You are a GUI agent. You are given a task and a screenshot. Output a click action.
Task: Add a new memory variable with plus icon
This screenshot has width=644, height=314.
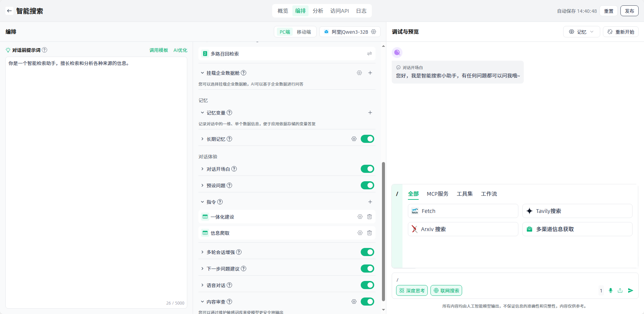point(370,113)
